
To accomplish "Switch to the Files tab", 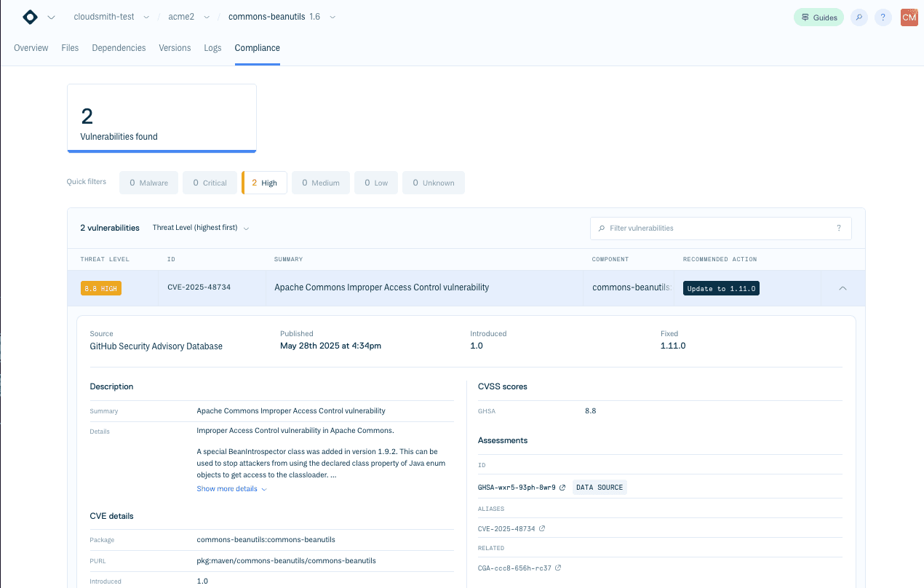I will click(x=70, y=48).
